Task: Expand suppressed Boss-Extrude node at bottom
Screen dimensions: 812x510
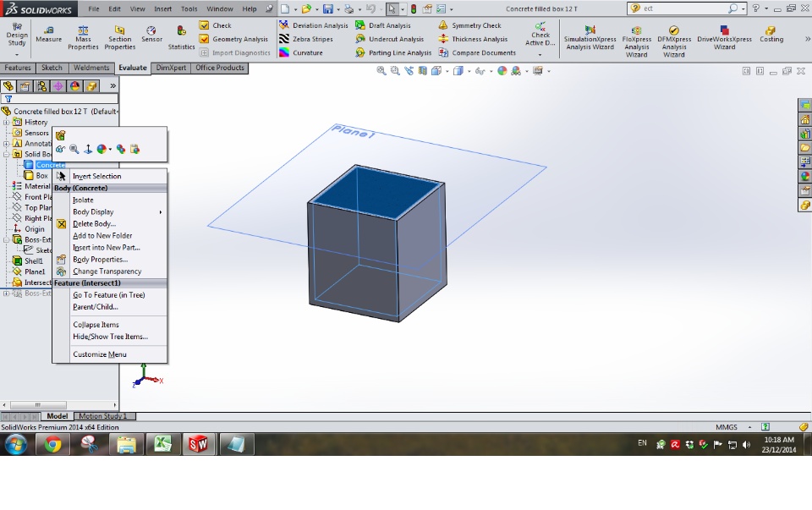Action: pos(6,293)
